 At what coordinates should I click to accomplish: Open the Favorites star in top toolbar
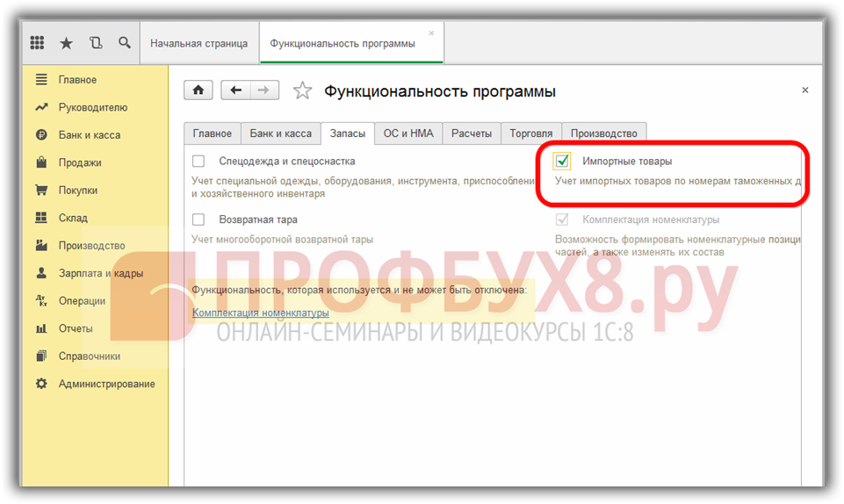(x=66, y=43)
